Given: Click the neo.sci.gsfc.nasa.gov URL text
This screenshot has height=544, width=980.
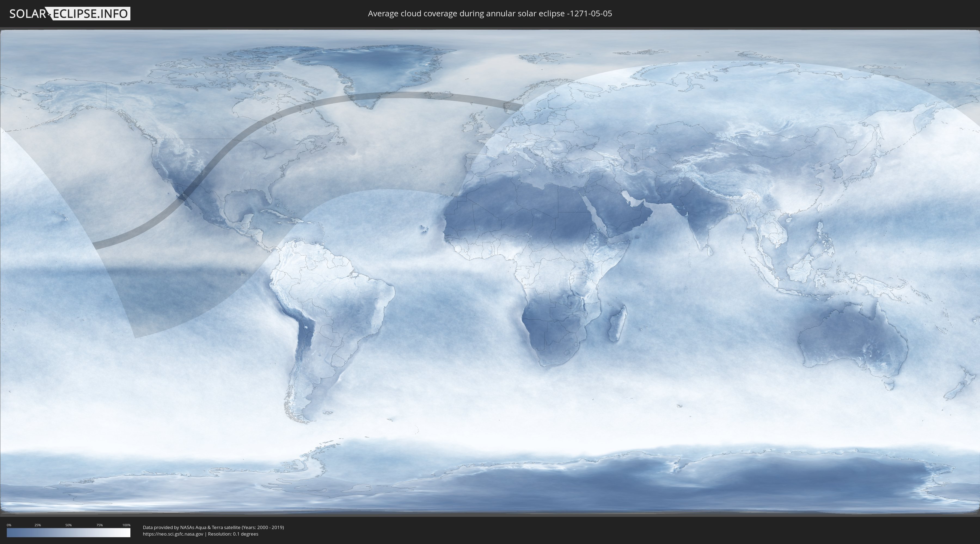Looking at the screenshot, I should 173,534.
